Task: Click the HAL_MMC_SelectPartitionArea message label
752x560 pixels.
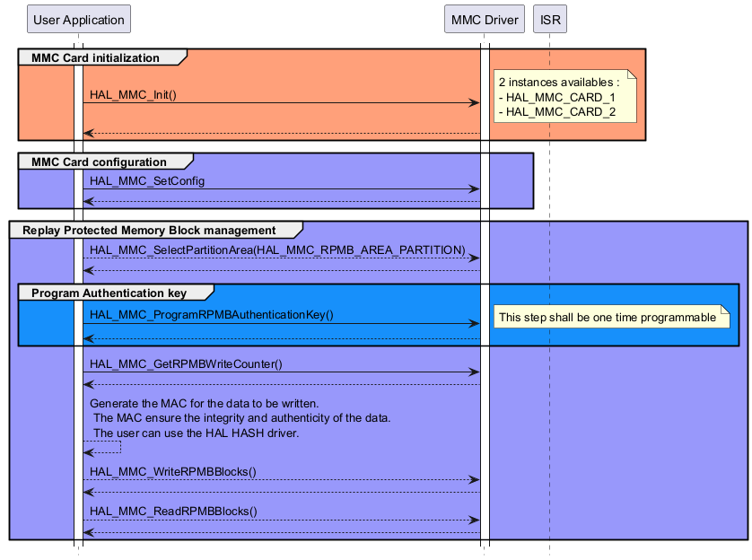Action: coord(277,249)
